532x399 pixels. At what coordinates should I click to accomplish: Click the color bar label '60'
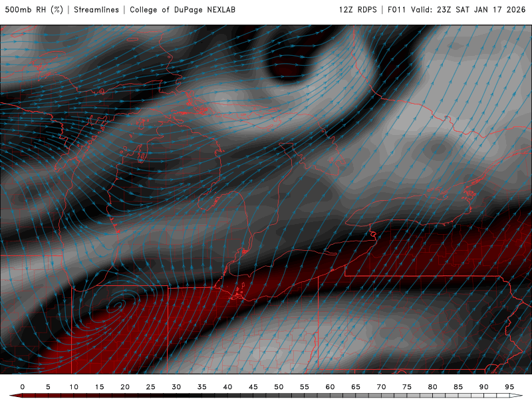click(330, 387)
